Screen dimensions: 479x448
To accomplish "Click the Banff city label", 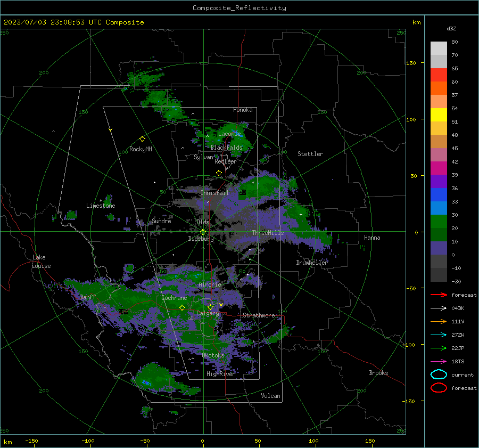I will tap(88, 297).
